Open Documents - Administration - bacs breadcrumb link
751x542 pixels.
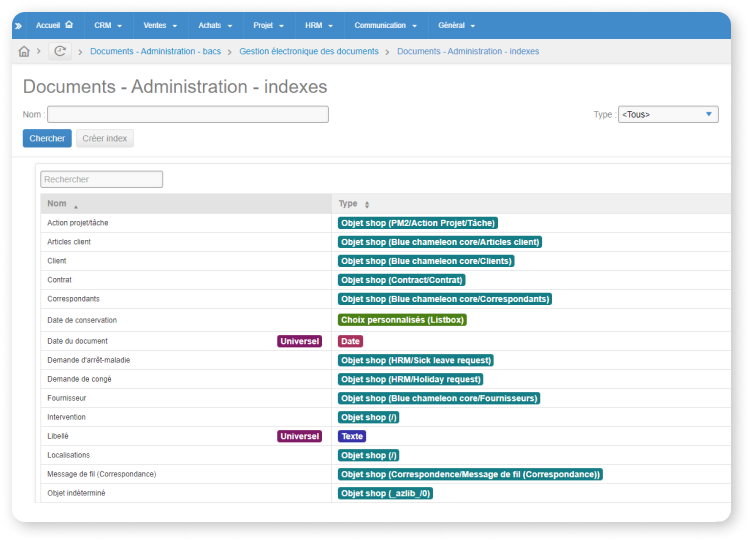(155, 51)
